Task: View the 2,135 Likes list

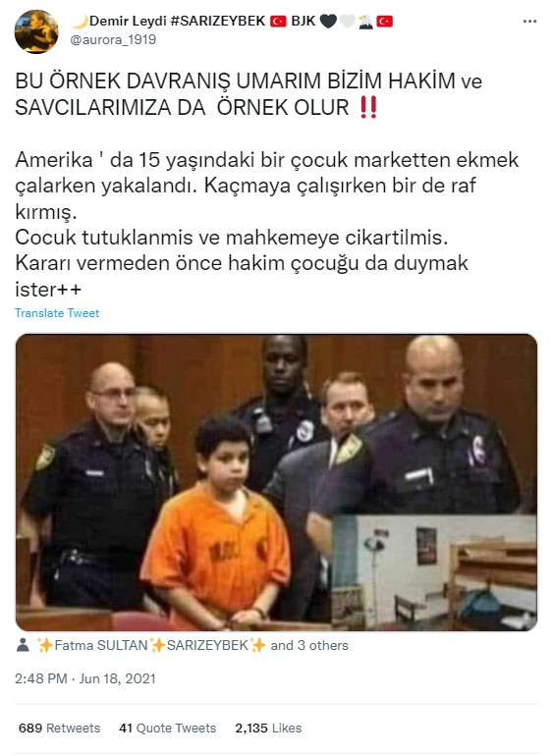Action: click(268, 728)
